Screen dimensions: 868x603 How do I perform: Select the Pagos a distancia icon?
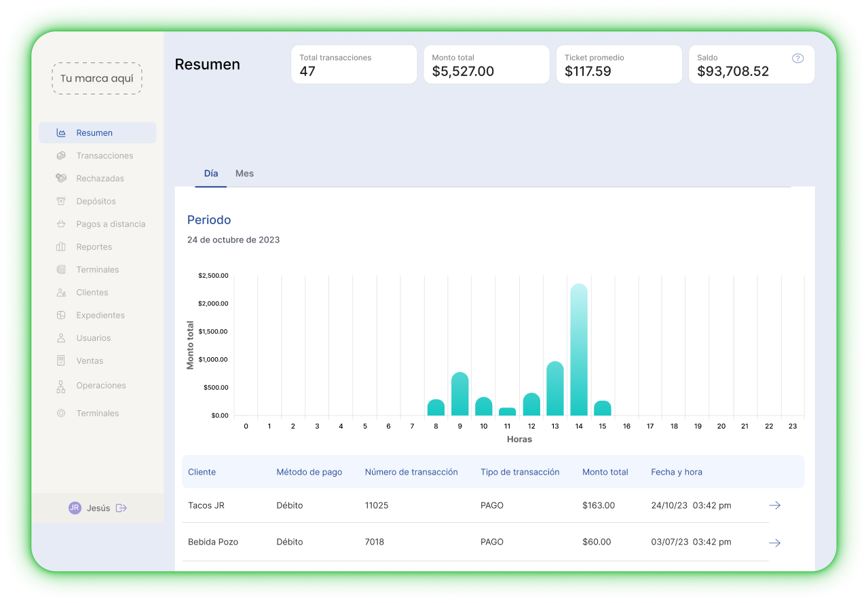click(62, 223)
